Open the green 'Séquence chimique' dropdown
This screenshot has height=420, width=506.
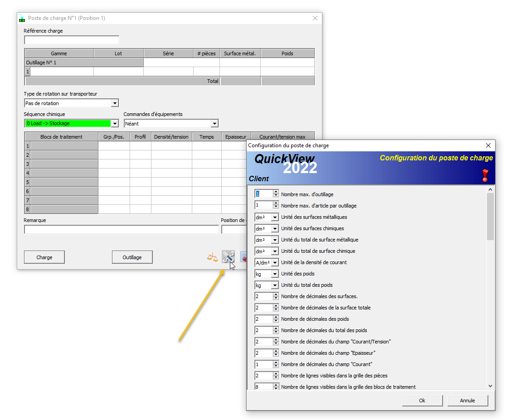point(115,123)
